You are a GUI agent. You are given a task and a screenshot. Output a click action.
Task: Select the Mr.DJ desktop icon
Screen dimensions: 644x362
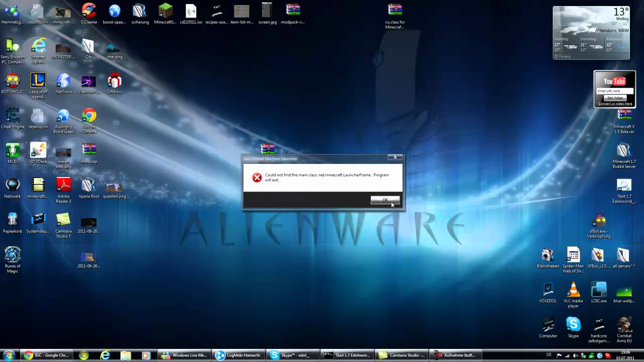point(13,153)
